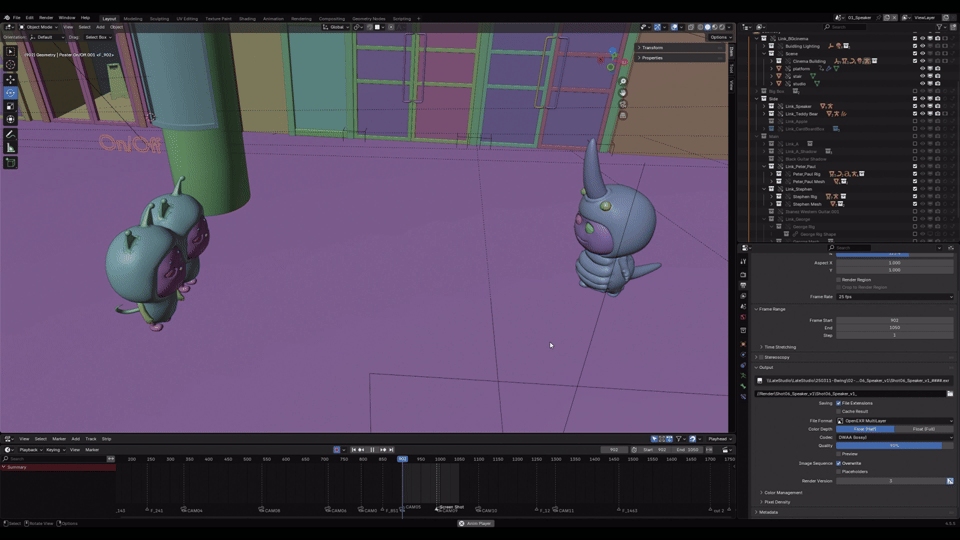Open the Tool properties tab icon
The width and height of the screenshot is (960, 540).
[x=743, y=262]
